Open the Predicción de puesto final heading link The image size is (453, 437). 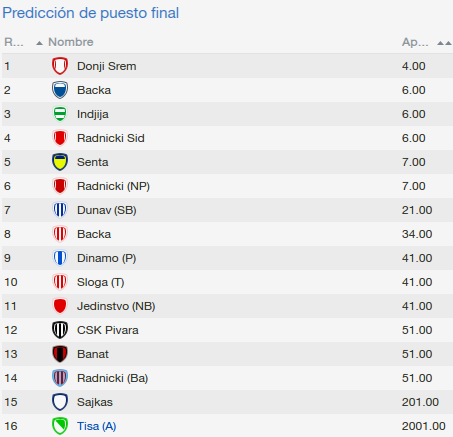91,13
